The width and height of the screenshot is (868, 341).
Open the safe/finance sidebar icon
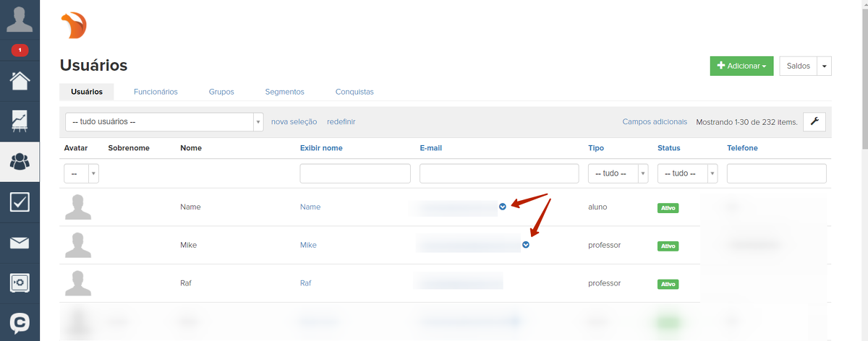[20, 282]
